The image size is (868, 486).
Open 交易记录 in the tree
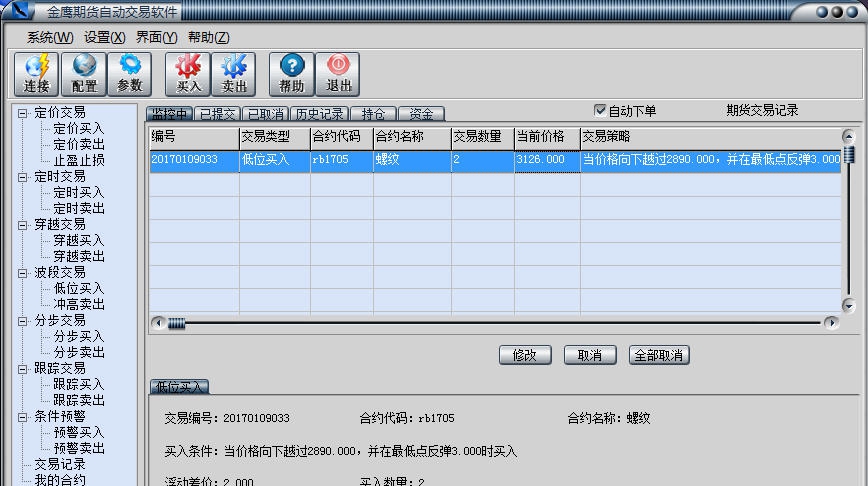[60, 464]
